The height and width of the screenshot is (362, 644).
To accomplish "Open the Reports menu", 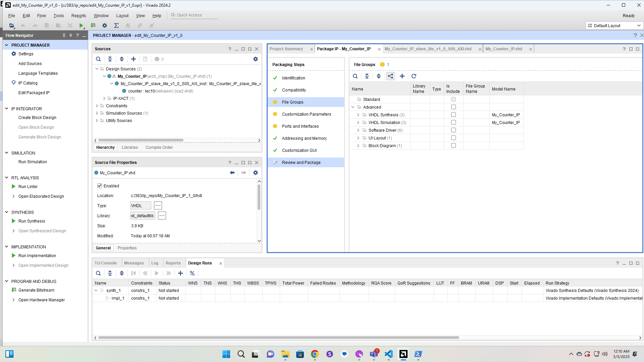I will point(78,16).
